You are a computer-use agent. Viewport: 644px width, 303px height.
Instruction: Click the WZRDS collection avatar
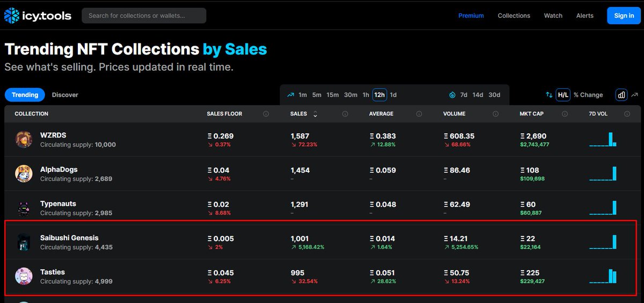coord(24,139)
